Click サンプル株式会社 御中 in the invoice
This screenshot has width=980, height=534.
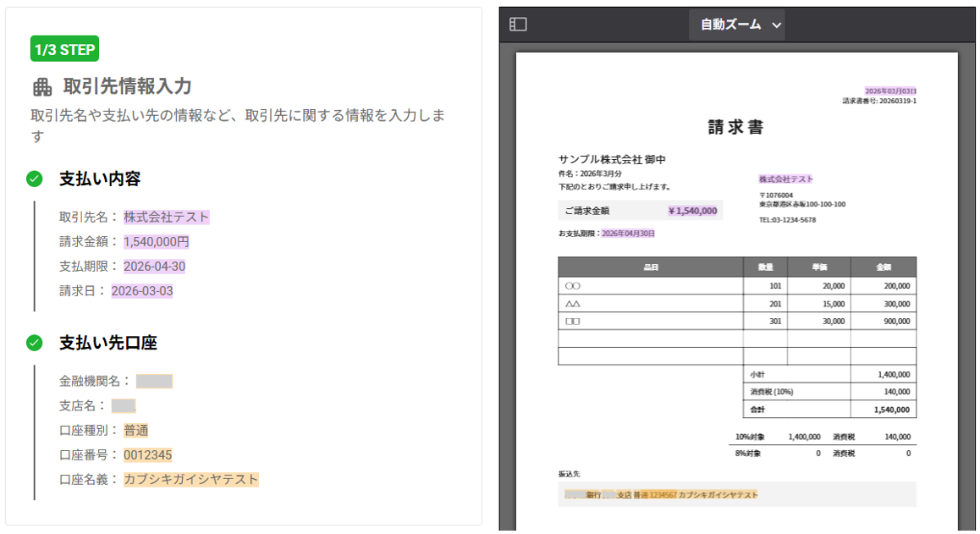pos(612,159)
